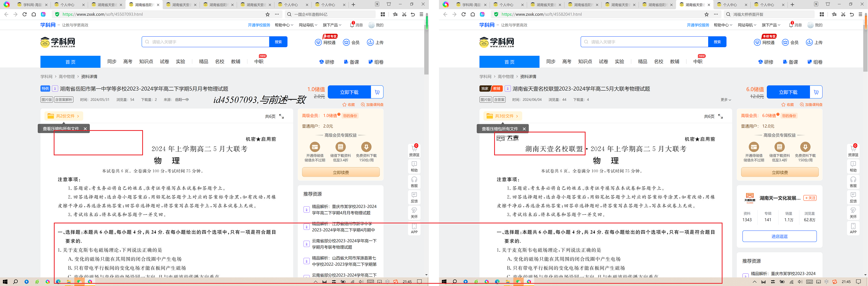Click 进店逛逛 button in right window
The width and height of the screenshot is (868, 286).
[x=779, y=237]
